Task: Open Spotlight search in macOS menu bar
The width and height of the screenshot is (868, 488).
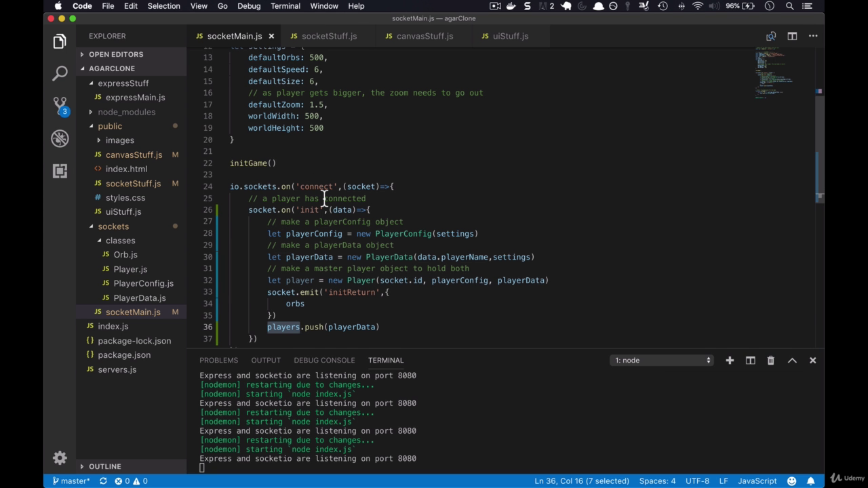Action: tap(789, 6)
